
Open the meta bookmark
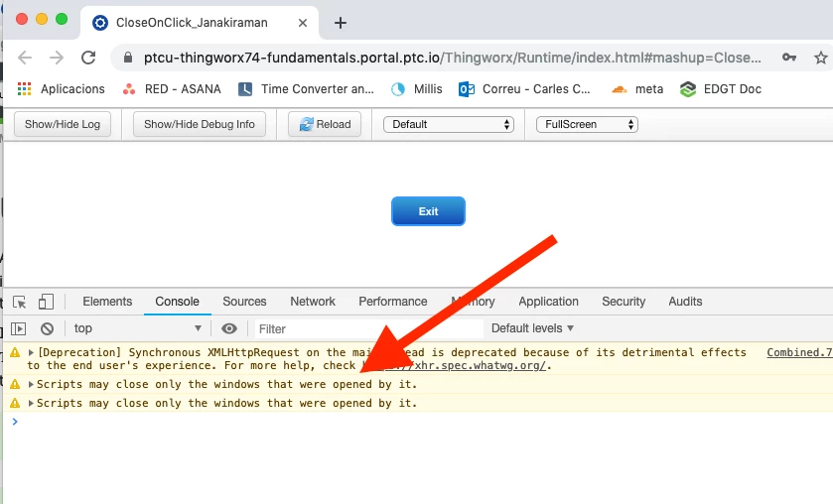point(637,88)
